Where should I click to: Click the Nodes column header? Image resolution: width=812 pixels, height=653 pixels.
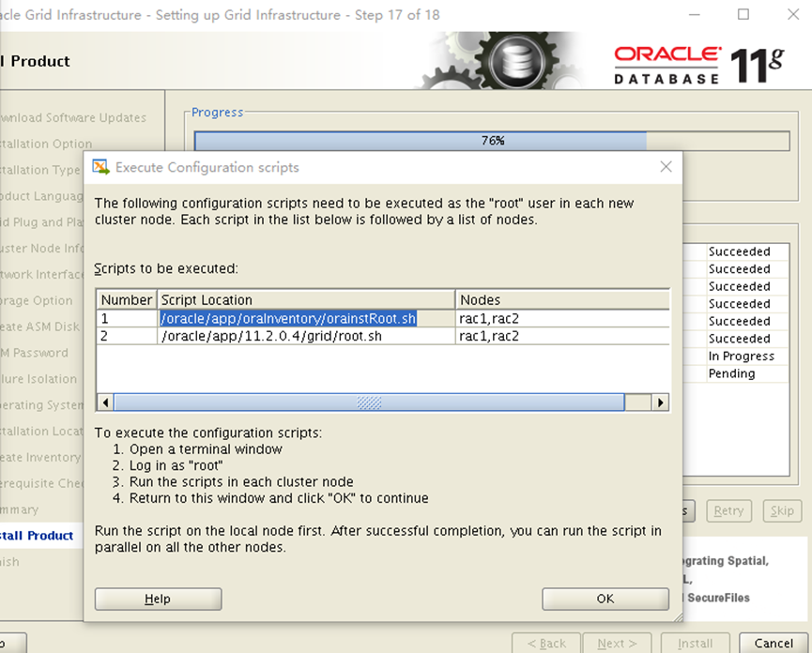(562, 299)
